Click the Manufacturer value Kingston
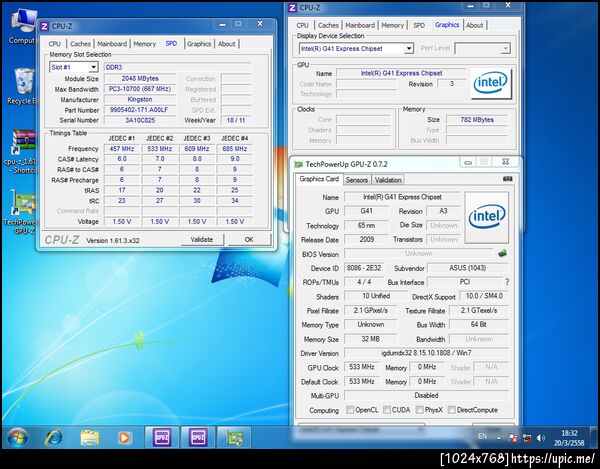The width and height of the screenshot is (600, 469). click(140, 99)
